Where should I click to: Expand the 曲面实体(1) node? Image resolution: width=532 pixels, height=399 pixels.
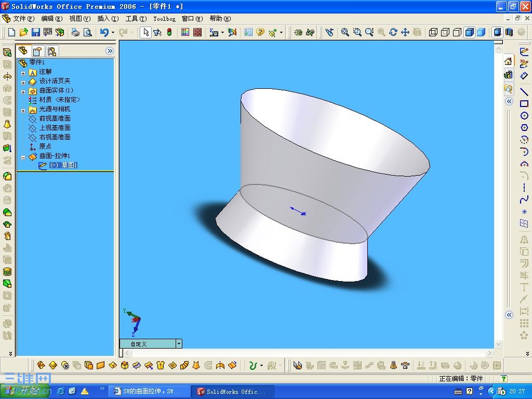coord(23,92)
